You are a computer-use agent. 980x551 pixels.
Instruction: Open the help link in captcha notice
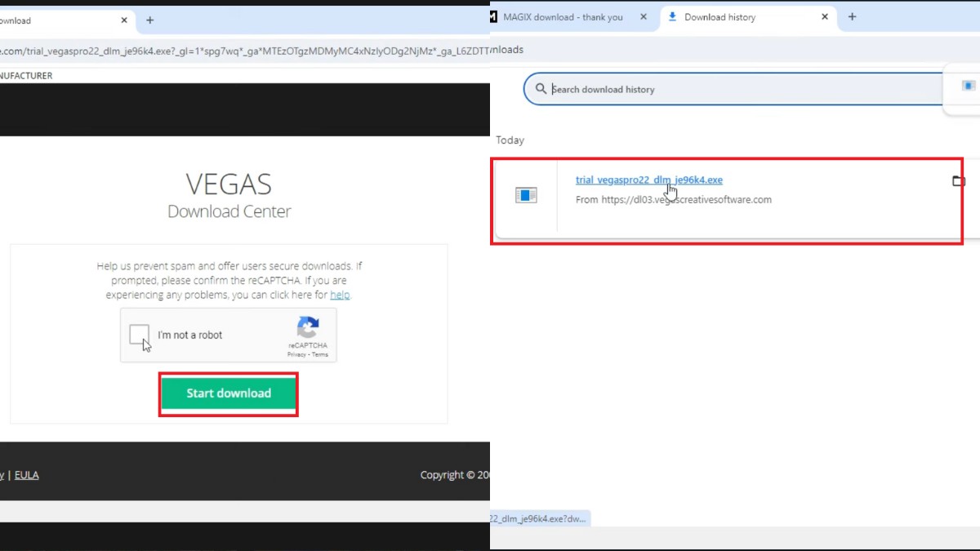pyautogui.click(x=340, y=295)
